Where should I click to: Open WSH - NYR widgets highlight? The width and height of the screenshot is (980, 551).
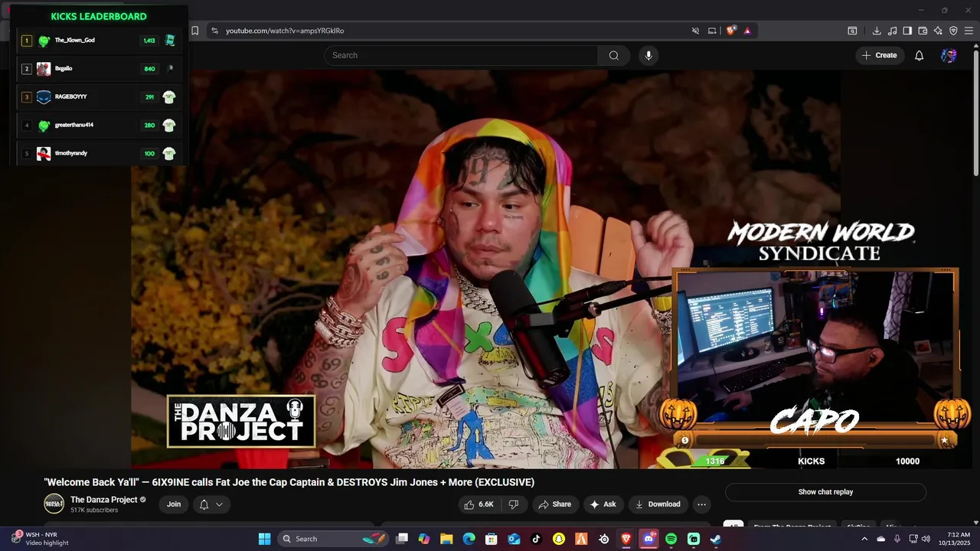[x=42, y=539]
